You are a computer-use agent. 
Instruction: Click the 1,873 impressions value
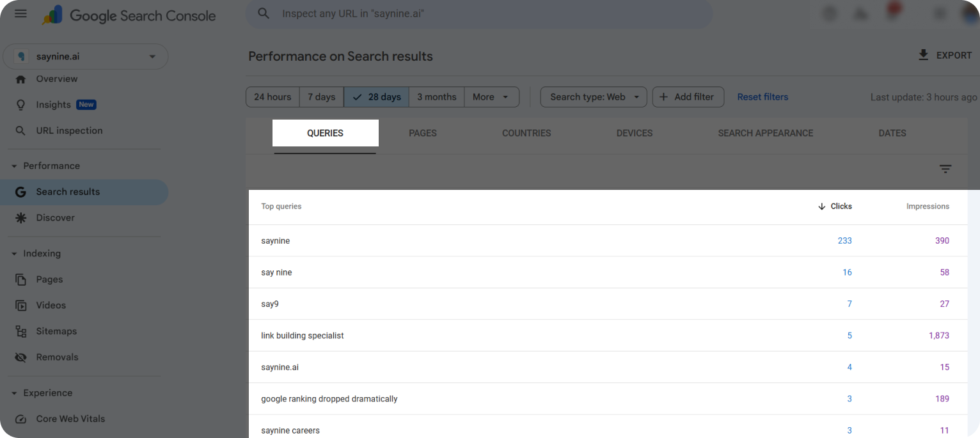(x=939, y=336)
